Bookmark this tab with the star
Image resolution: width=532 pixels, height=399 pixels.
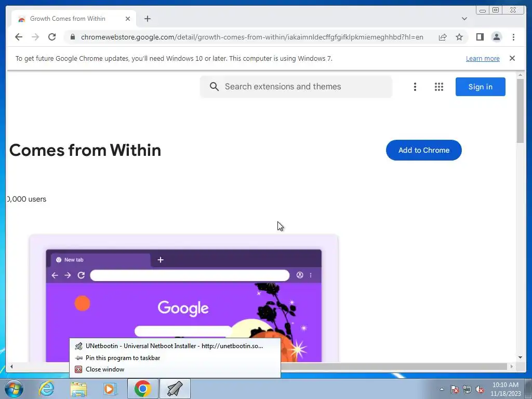(459, 37)
